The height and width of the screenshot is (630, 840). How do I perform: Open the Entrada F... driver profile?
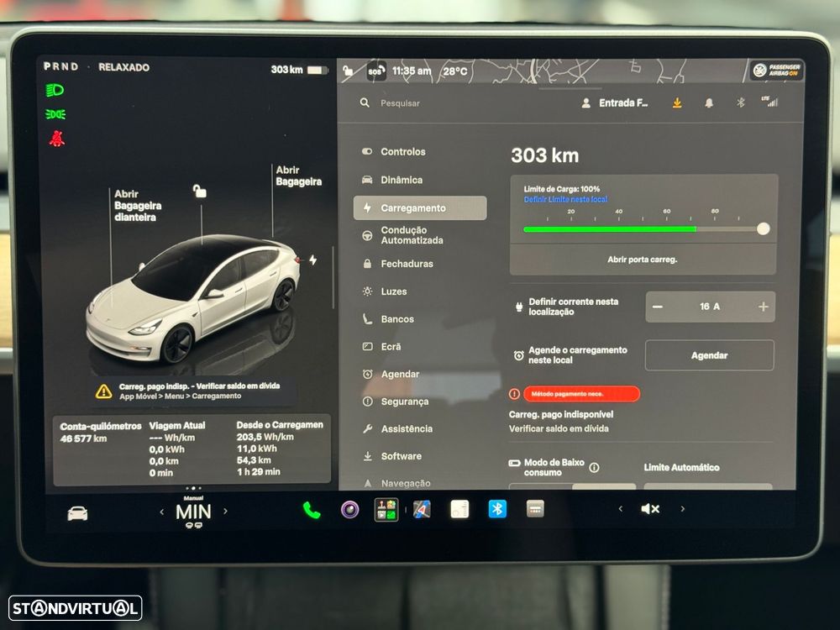[615, 102]
